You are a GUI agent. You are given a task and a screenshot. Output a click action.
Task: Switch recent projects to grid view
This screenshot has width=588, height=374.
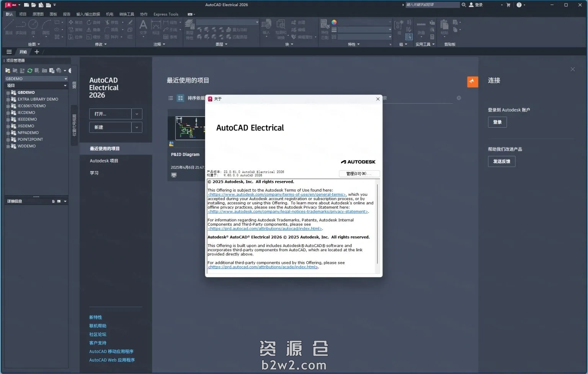click(x=180, y=98)
